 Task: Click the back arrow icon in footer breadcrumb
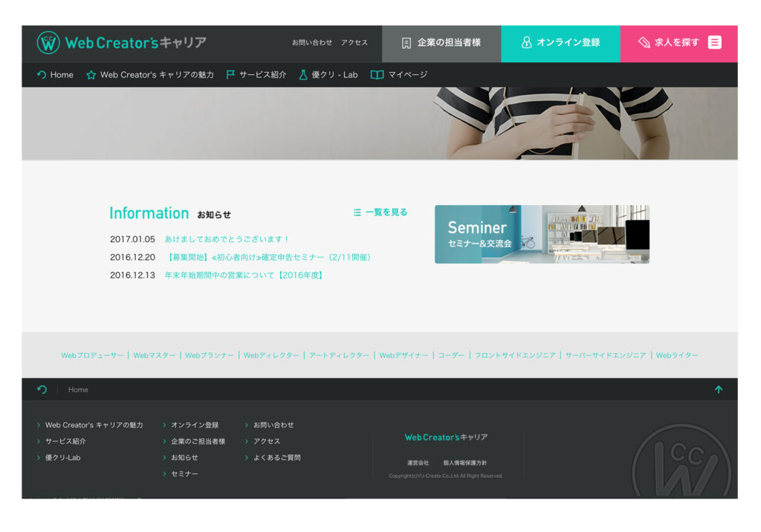(42, 389)
